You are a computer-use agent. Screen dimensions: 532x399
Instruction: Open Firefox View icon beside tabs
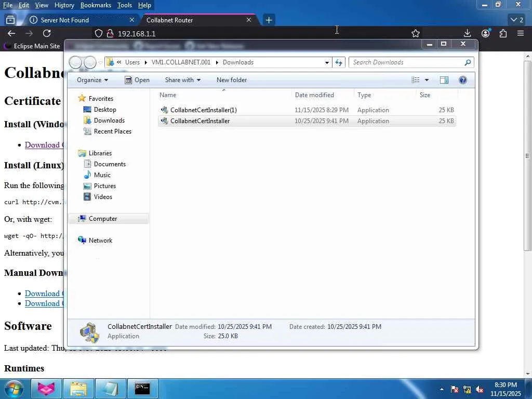pos(10,20)
